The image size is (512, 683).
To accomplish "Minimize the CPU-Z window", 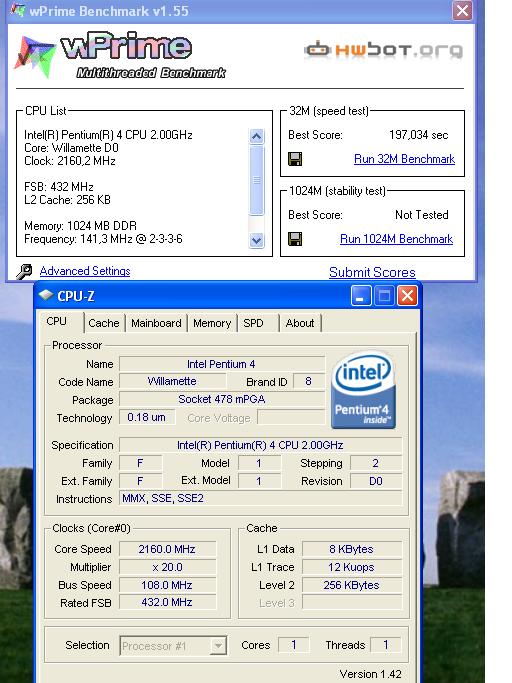I will coord(361,296).
